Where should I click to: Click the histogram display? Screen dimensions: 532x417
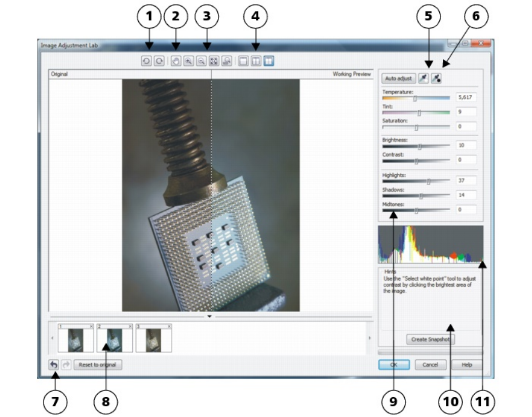click(x=431, y=245)
